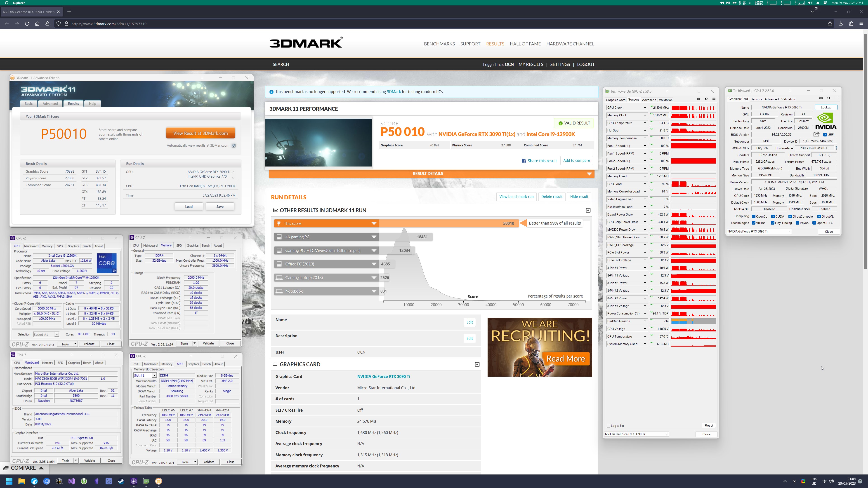Screen dimensions: 868x488
Task: Open the BENCHMARKS menu on 3DMark site
Action: [x=439, y=44]
